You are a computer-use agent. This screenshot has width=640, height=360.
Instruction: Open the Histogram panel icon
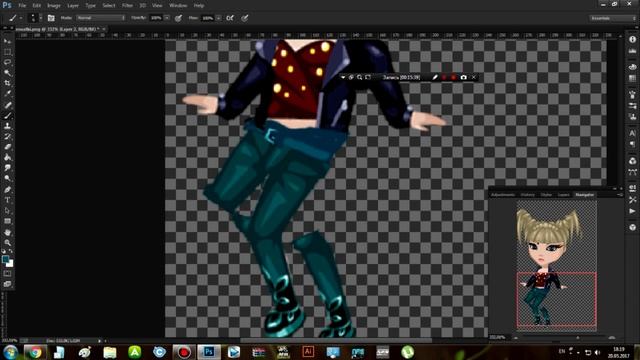point(632,51)
